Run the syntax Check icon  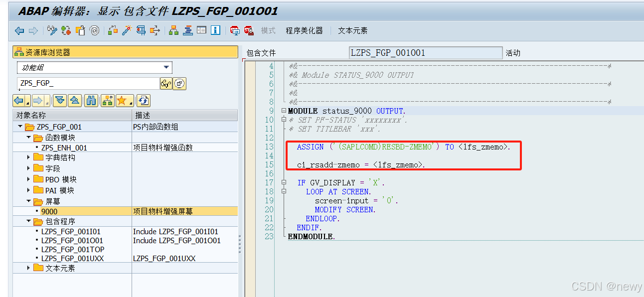(x=113, y=31)
